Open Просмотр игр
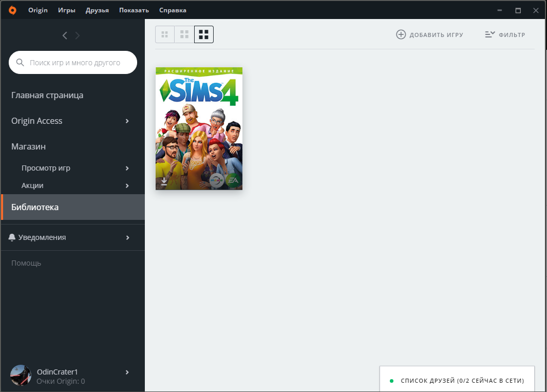The image size is (547, 392). click(x=46, y=168)
